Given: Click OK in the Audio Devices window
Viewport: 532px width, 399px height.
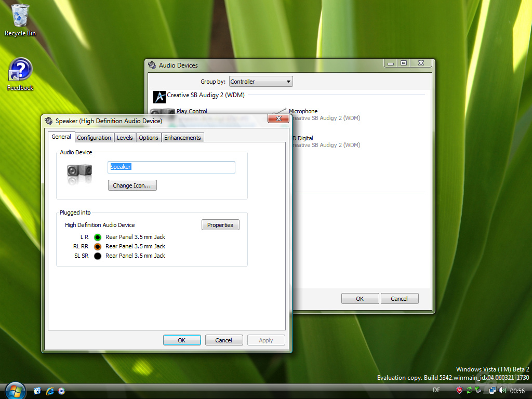Looking at the screenshot, I should tap(360, 299).
